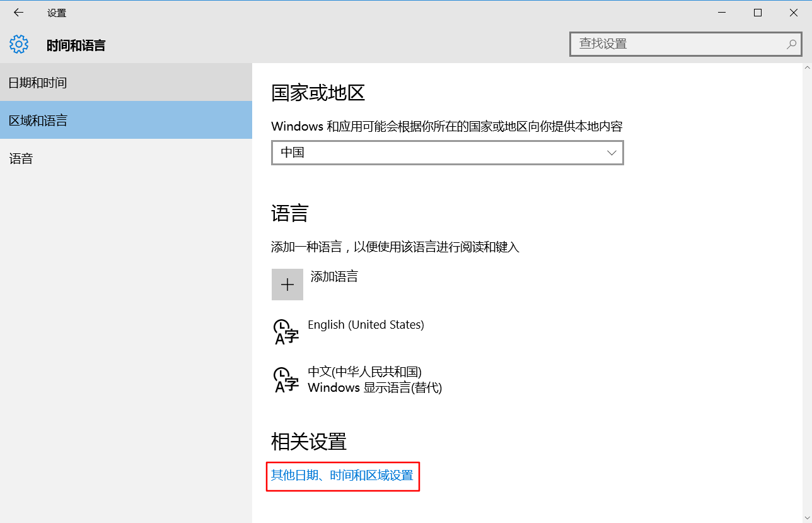
Task: Click the search magnifier icon
Action: [791, 44]
